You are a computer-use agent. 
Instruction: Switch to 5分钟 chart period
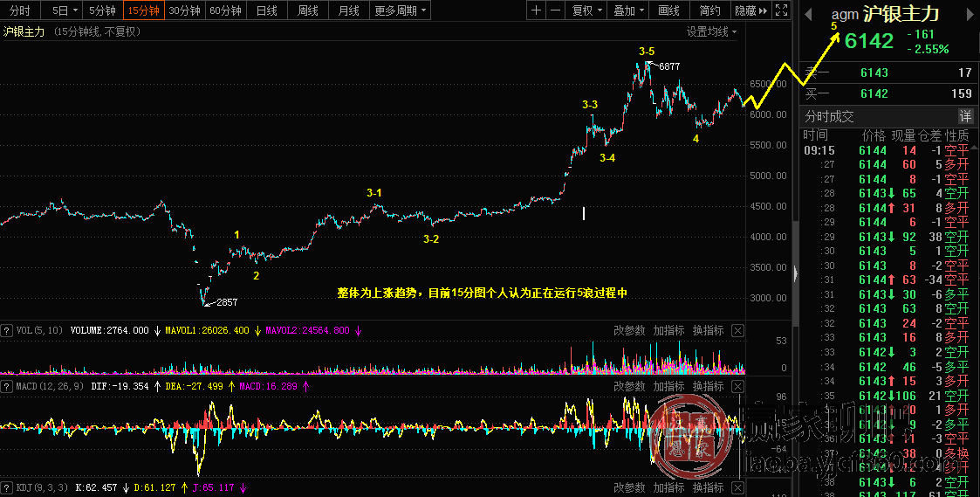point(102,10)
